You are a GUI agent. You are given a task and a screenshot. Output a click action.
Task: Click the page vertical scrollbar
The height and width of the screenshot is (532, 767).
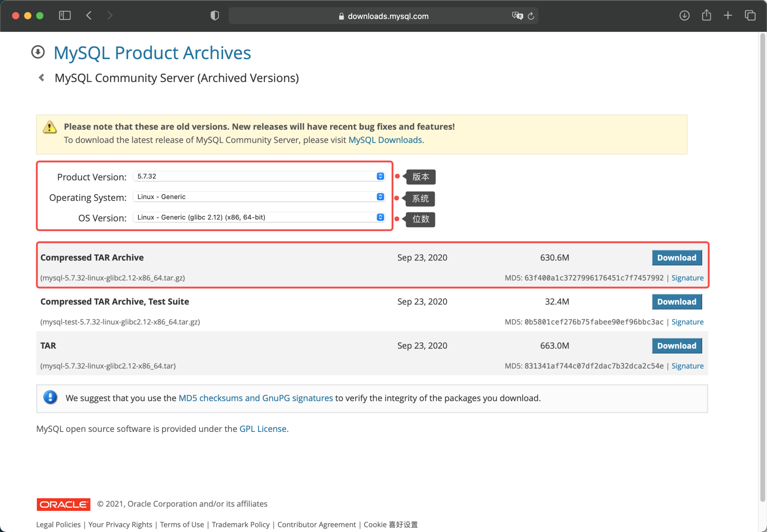tap(762, 268)
